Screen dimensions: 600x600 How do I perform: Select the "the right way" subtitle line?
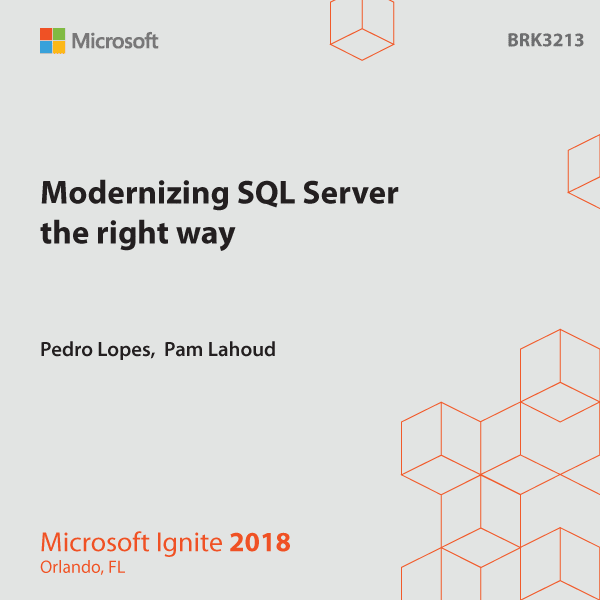point(138,233)
